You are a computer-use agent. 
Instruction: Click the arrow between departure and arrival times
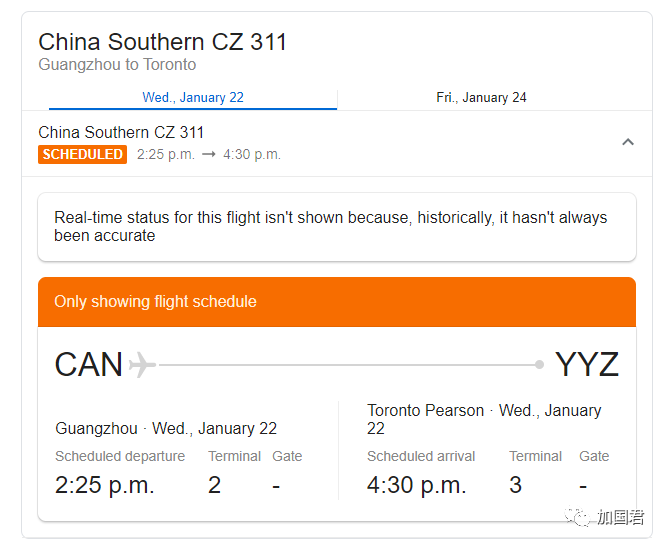click(x=209, y=154)
